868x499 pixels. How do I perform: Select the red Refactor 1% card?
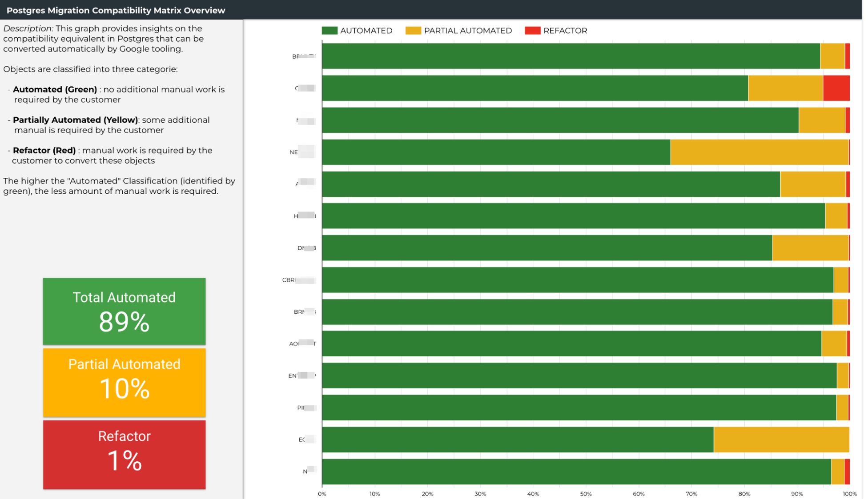click(x=124, y=454)
